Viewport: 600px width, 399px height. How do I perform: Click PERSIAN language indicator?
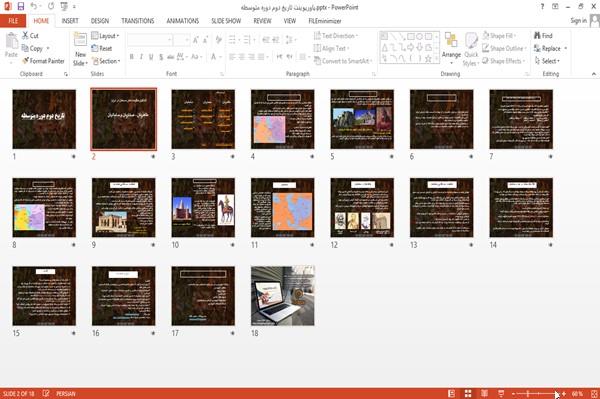[66, 394]
